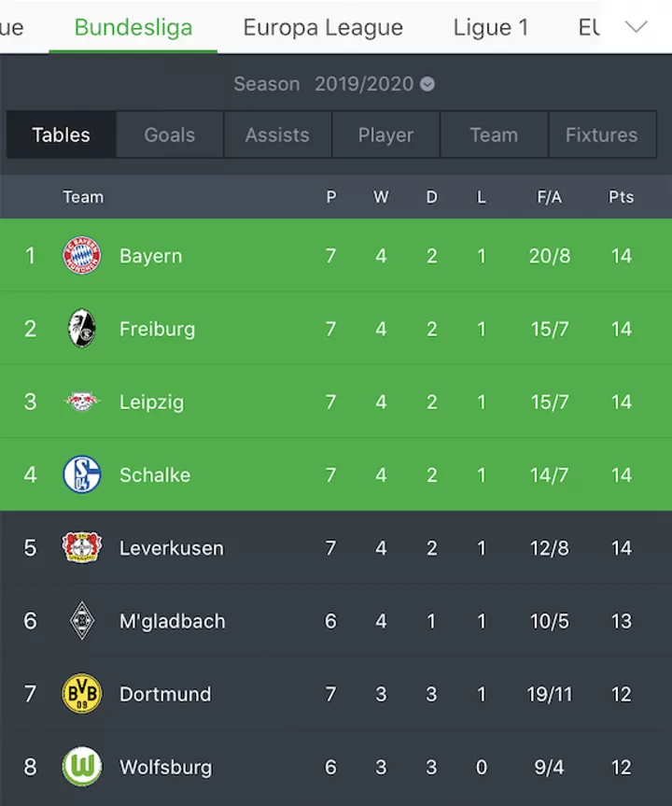Screen dimensions: 672x806
Task: Click the RB Leipzig club crest
Action: pyautogui.click(x=83, y=402)
